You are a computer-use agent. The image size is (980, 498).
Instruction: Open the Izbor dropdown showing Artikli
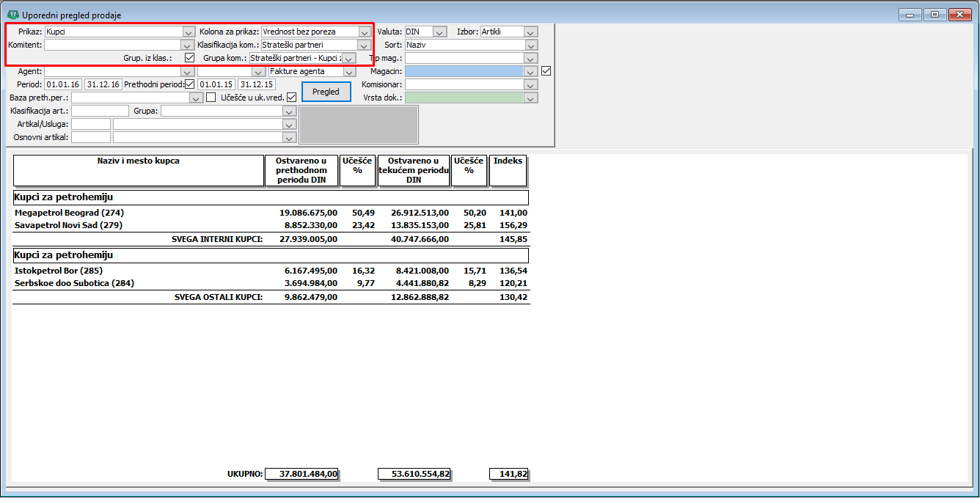(531, 32)
